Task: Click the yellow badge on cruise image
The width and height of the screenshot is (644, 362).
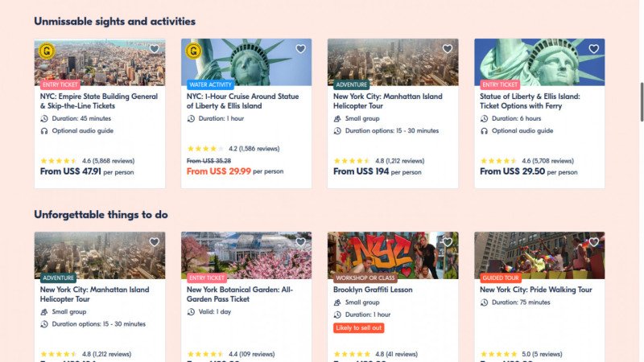Action: click(x=193, y=51)
